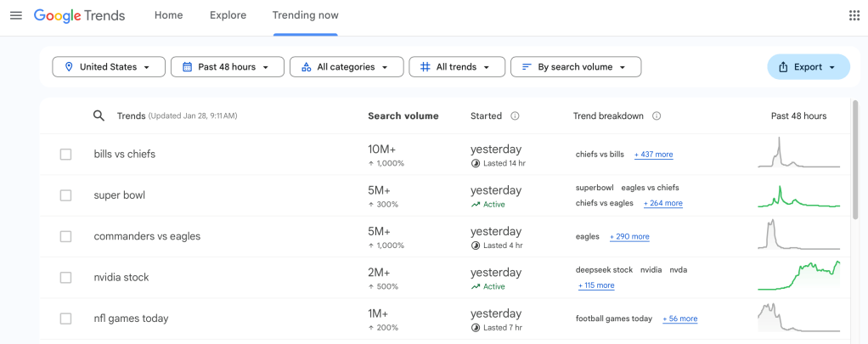Image resolution: width=868 pixels, height=344 pixels.
Task: Switch to the Explore tab
Action: pos(228,15)
